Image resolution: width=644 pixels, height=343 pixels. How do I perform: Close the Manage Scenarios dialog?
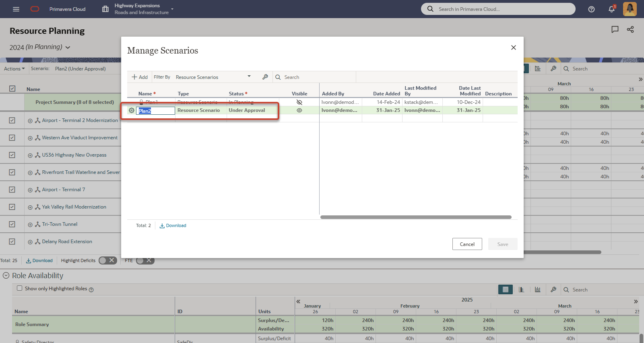pyautogui.click(x=514, y=48)
